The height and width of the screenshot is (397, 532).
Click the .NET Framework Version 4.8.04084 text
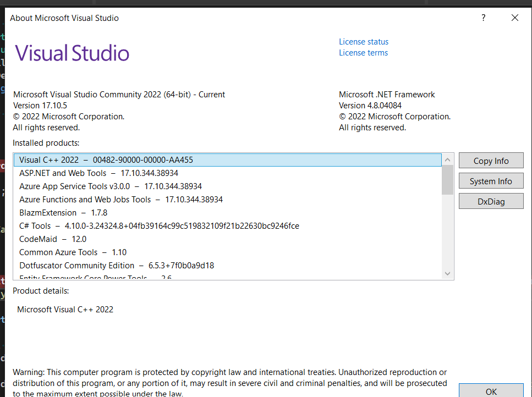point(370,106)
